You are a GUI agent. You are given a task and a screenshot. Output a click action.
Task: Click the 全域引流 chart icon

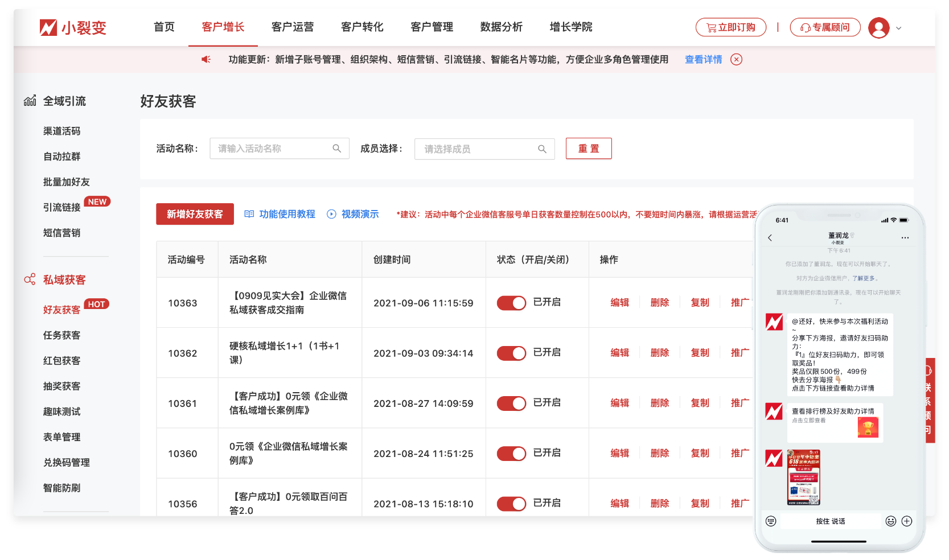(30, 101)
